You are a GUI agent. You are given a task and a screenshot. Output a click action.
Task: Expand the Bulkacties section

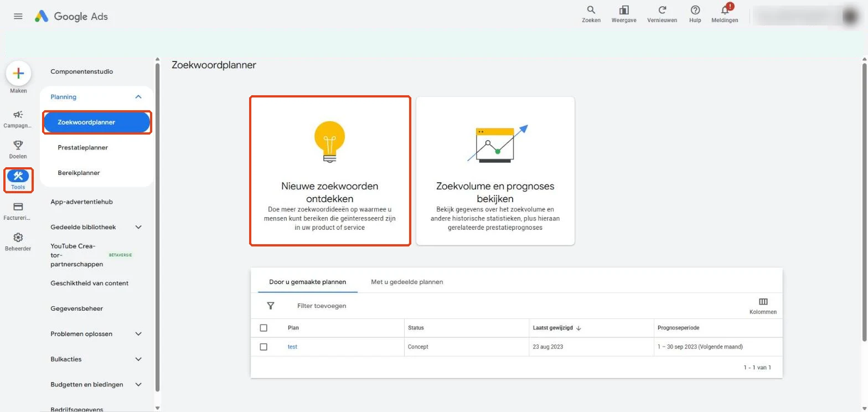pos(138,359)
